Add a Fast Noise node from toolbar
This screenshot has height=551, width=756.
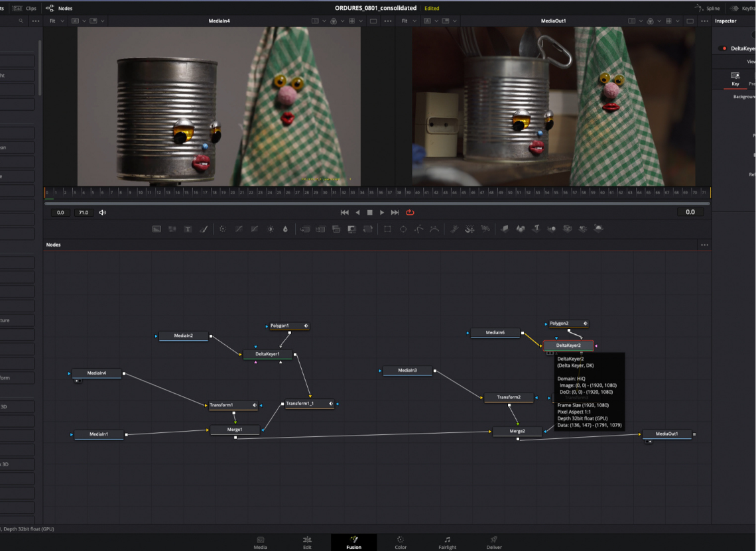click(x=172, y=229)
